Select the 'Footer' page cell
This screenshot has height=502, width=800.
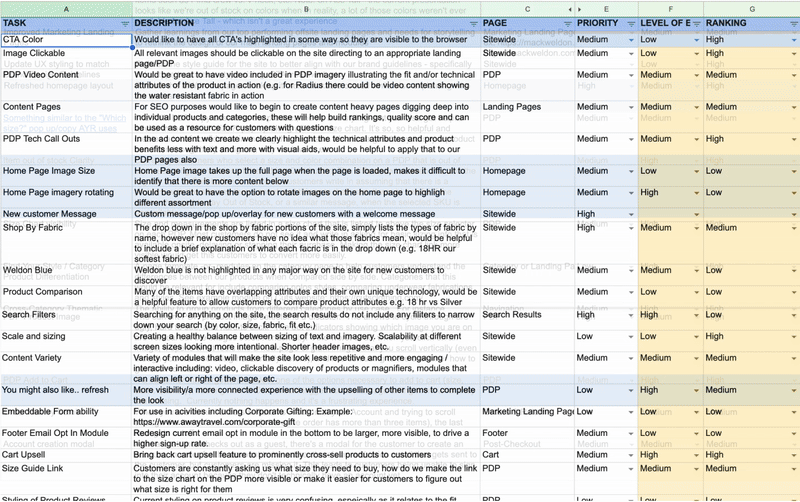pyautogui.click(x=527, y=438)
